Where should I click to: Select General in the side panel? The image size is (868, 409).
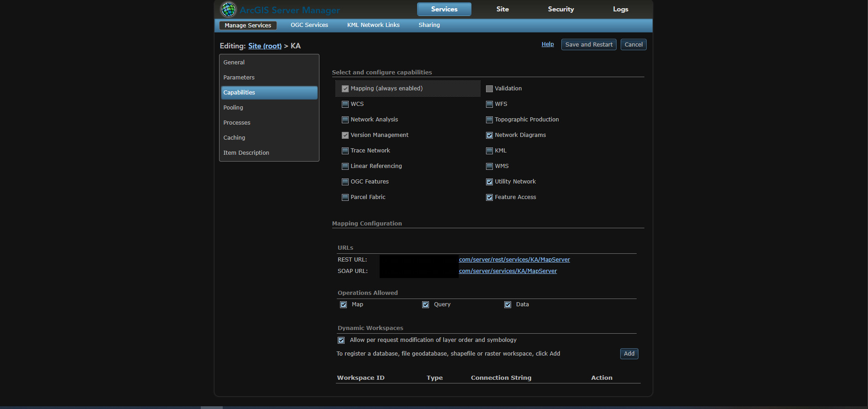(x=269, y=63)
